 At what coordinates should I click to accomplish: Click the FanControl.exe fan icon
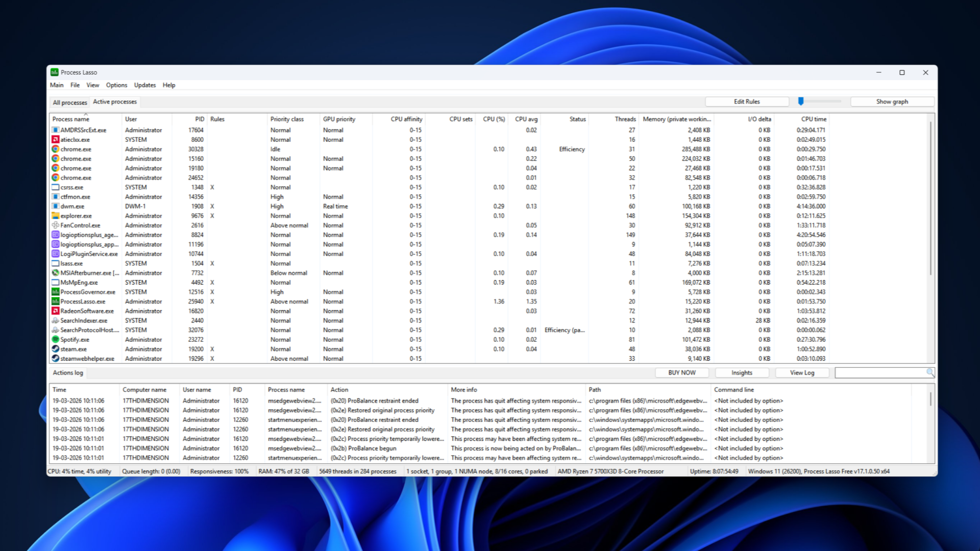pyautogui.click(x=56, y=225)
